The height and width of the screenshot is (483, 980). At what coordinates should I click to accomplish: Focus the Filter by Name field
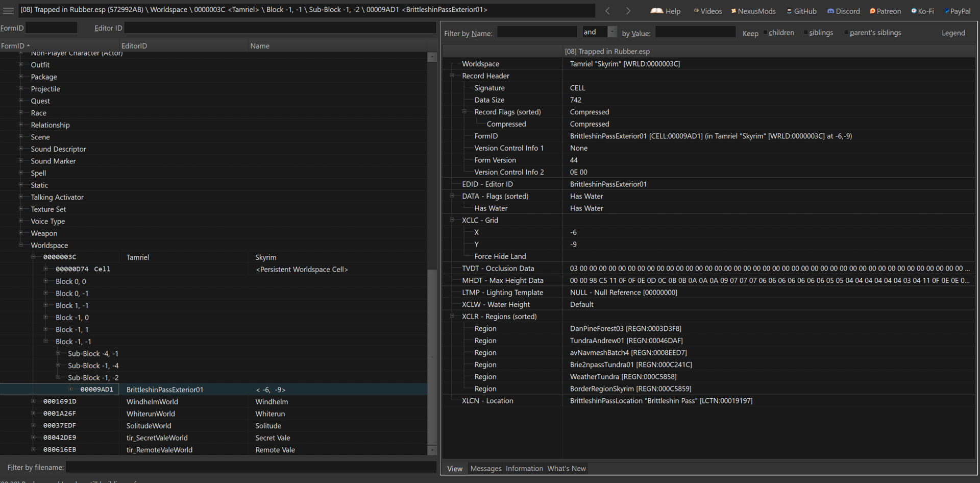[537, 32]
